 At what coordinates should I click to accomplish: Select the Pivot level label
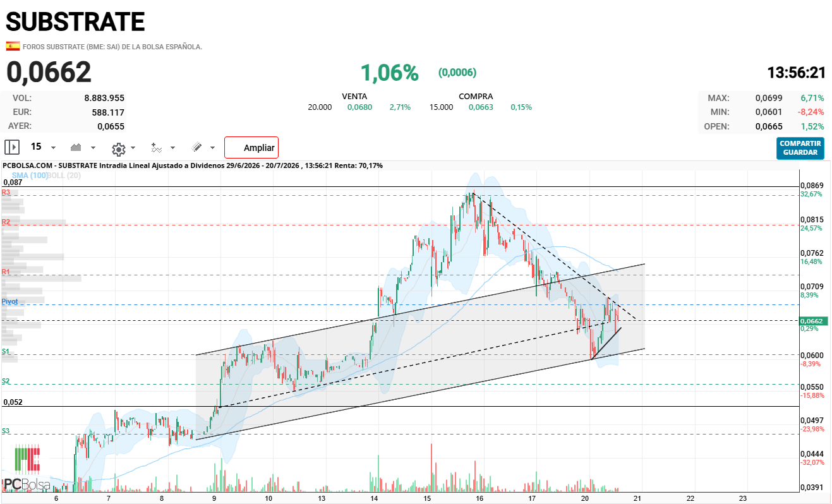point(9,302)
